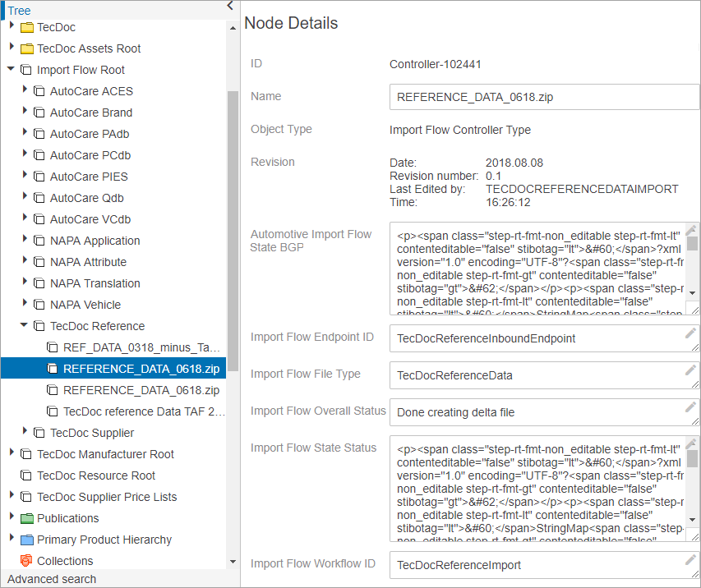Click folder icon beside TecDoc Assets Root
Viewport: 701px width, 588px height.
[27, 48]
